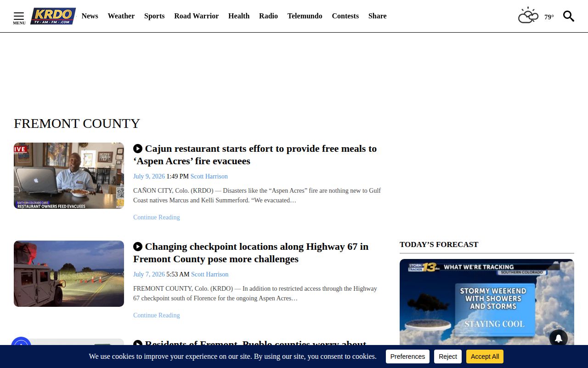This screenshot has height=368, width=588.
Task: Open the July 7, 2026 date link
Action: (x=149, y=274)
